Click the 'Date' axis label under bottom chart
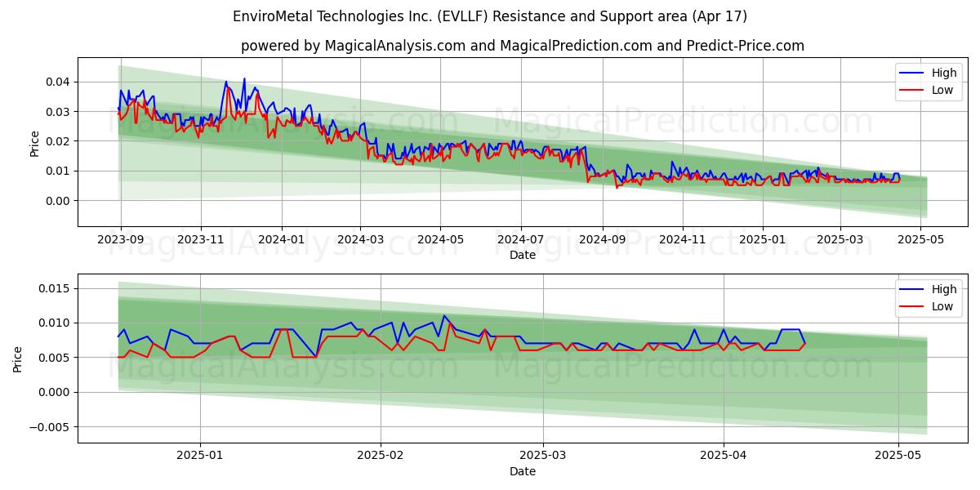Viewport: 980px width, 490px height. click(523, 471)
